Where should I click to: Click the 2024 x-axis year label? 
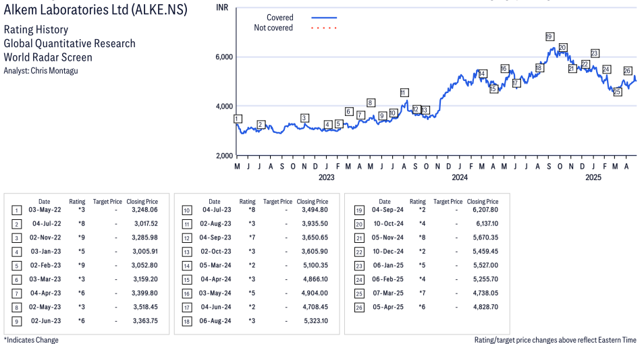pyautogui.click(x=460, y=177)
